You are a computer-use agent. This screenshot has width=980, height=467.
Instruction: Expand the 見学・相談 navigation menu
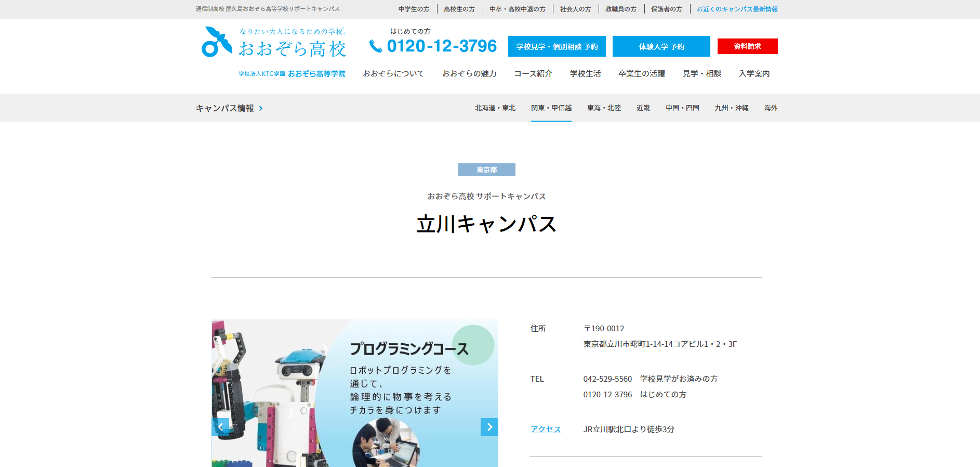point(701,74)
